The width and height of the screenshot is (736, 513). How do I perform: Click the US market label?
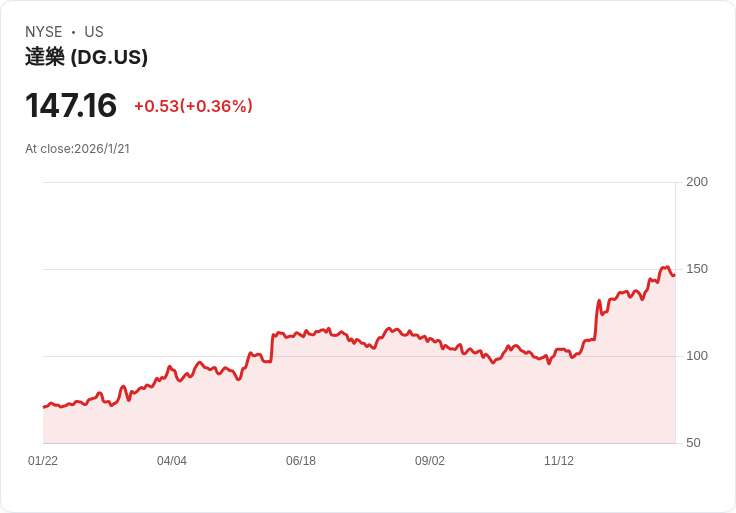94,32
